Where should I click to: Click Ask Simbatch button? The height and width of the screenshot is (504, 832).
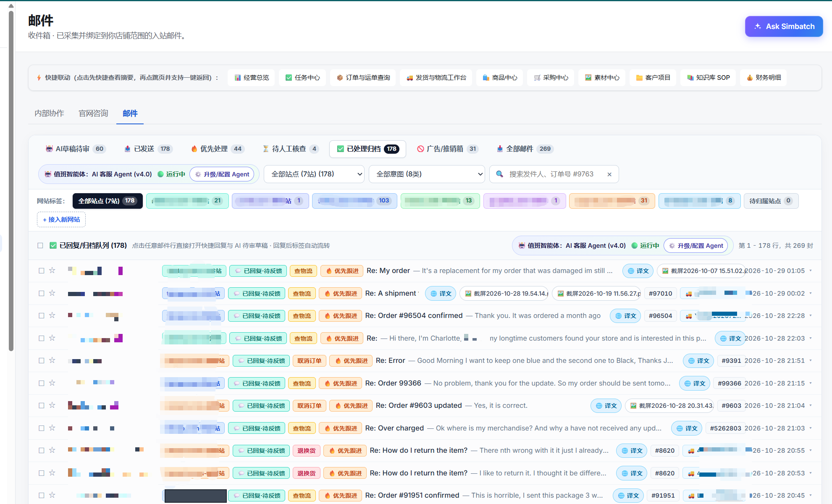point(784,26)
